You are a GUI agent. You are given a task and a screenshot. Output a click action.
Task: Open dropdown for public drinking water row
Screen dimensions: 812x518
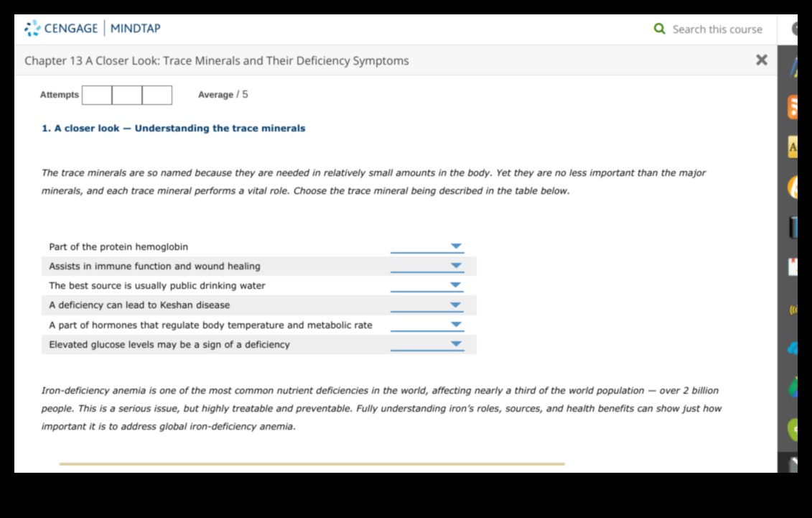tap(427, 285)
